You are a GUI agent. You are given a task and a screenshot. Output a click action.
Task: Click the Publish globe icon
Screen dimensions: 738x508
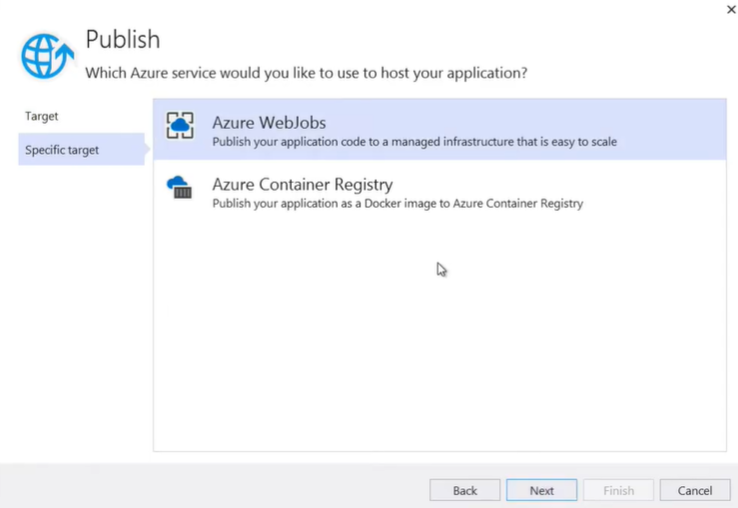click(x=47, y=56)
